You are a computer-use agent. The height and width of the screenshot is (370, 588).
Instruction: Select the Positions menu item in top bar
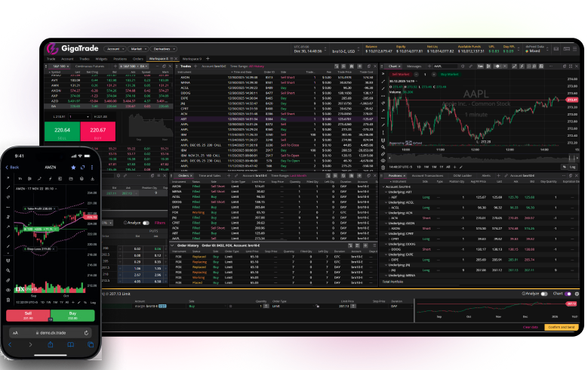point(120,59)
